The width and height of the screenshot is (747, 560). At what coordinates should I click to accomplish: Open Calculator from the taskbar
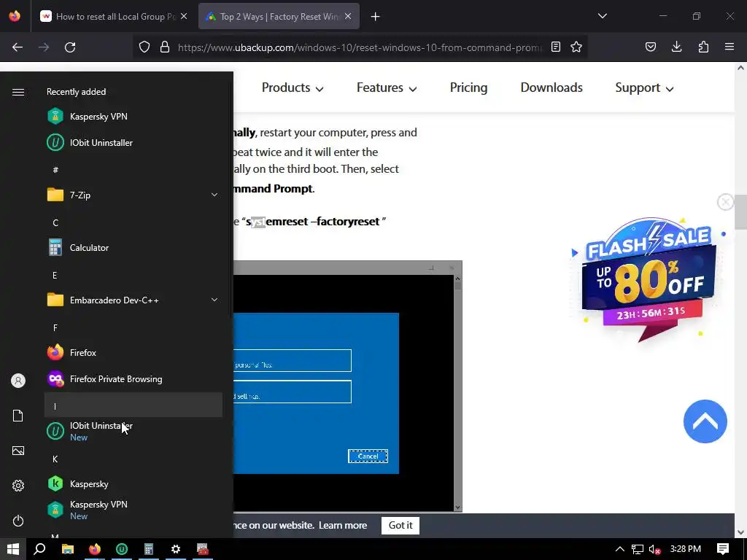[149, 549]
